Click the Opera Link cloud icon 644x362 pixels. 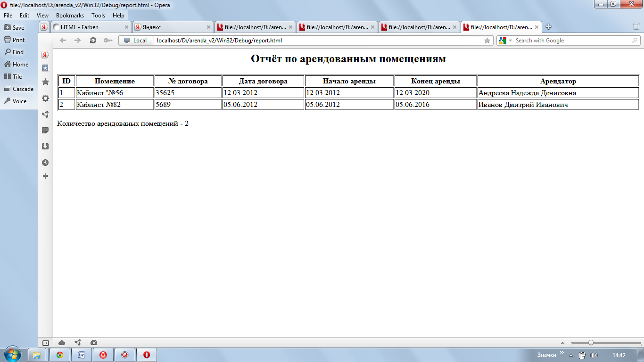pyautogui.click(x=62, y=343)
